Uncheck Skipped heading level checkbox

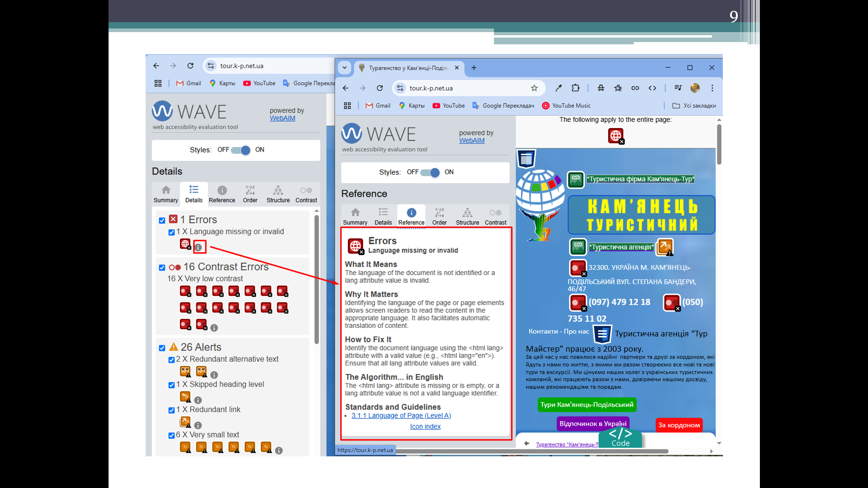[x=171, y=385]
